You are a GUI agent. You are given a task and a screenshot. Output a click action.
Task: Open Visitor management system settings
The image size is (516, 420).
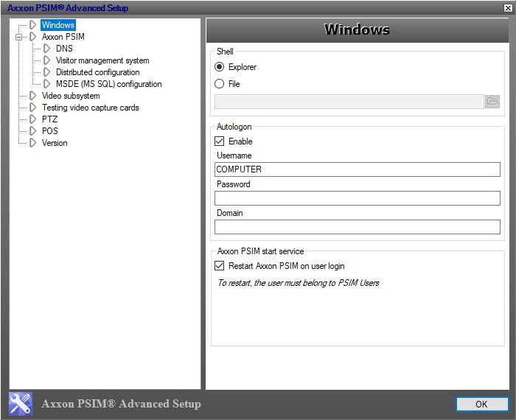(102, 60)
